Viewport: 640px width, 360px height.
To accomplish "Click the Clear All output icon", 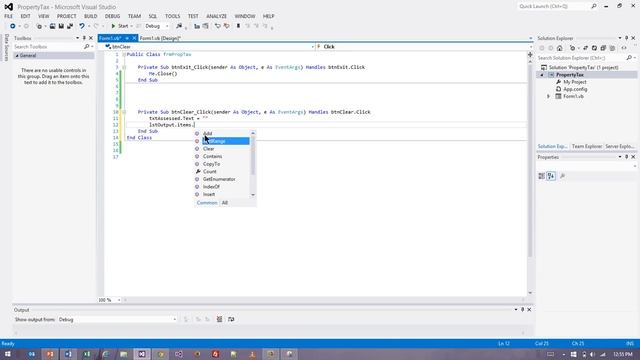I will pyautogui.click(x=220, y=320).
